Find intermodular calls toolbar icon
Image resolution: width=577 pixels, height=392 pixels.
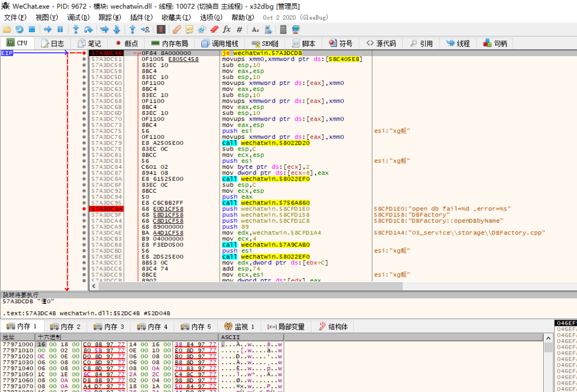(x=268, y=29)
